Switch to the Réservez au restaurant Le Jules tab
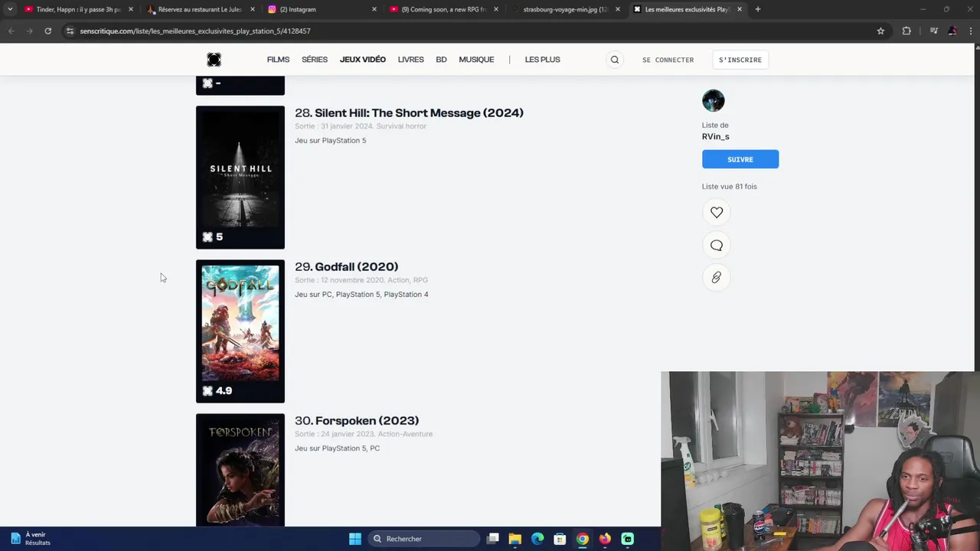Screen dimensions: 980x551 [x=199, y=9]
